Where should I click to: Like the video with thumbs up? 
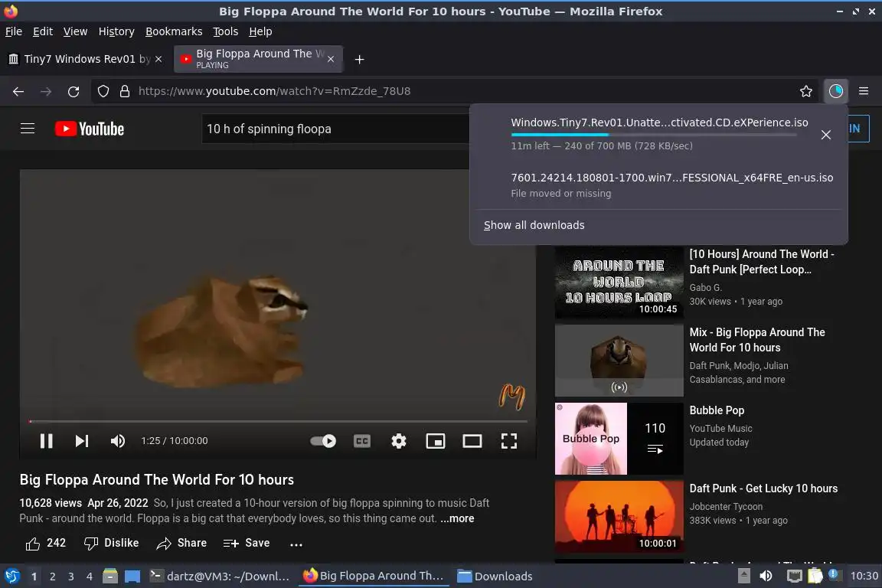point(46,543)
